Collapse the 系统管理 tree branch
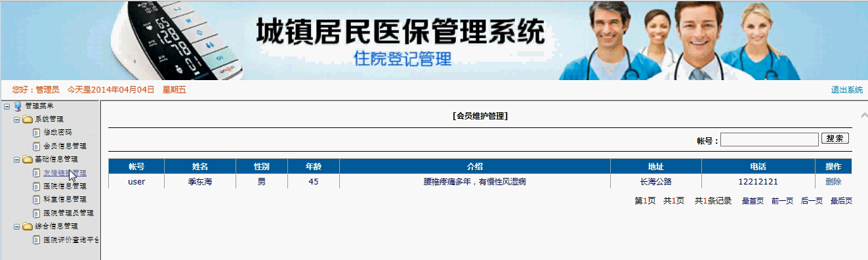 click(x=17, y=119)
